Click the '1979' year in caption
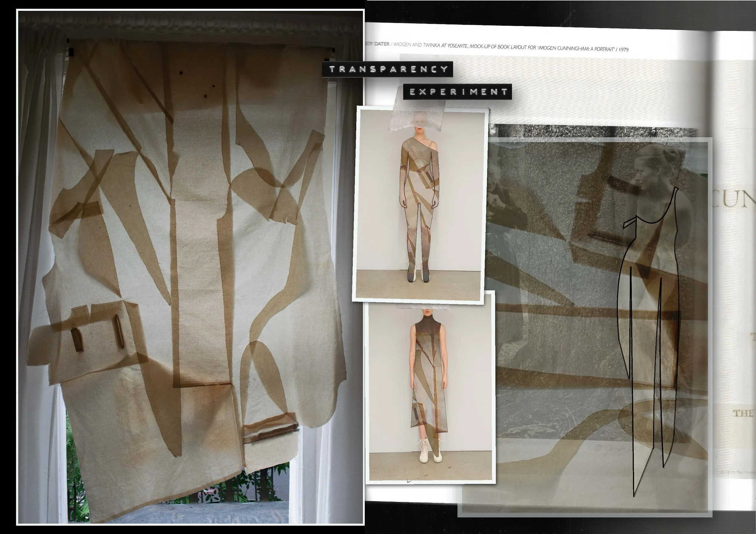This screenshot has width=756, height=534. click(x=623, y=50)
